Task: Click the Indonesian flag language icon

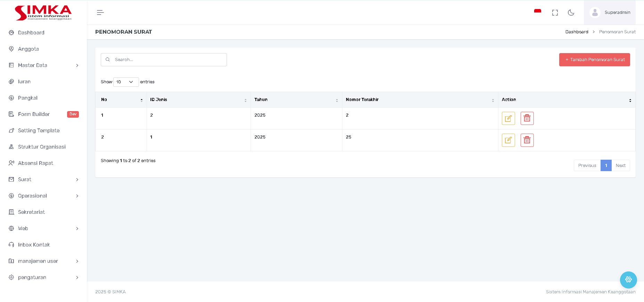Action: (x=537, y=12)
